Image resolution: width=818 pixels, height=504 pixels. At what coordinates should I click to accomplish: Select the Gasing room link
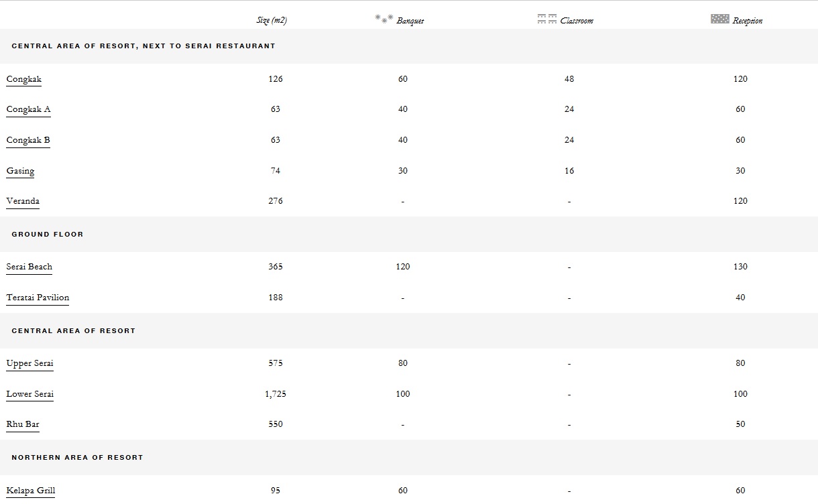20,171
